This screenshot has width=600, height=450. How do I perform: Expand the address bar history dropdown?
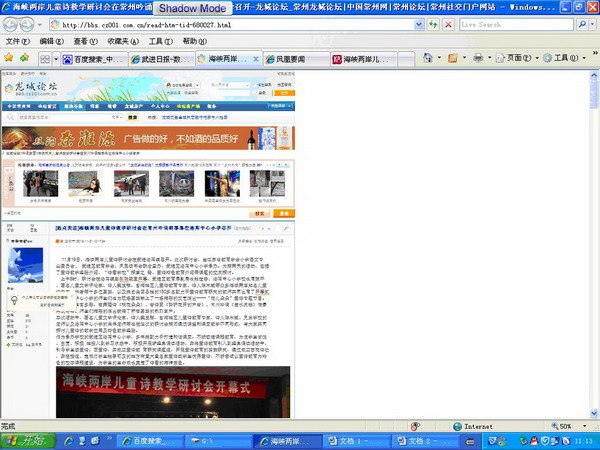pyautogui.click(x=419, y=25)
